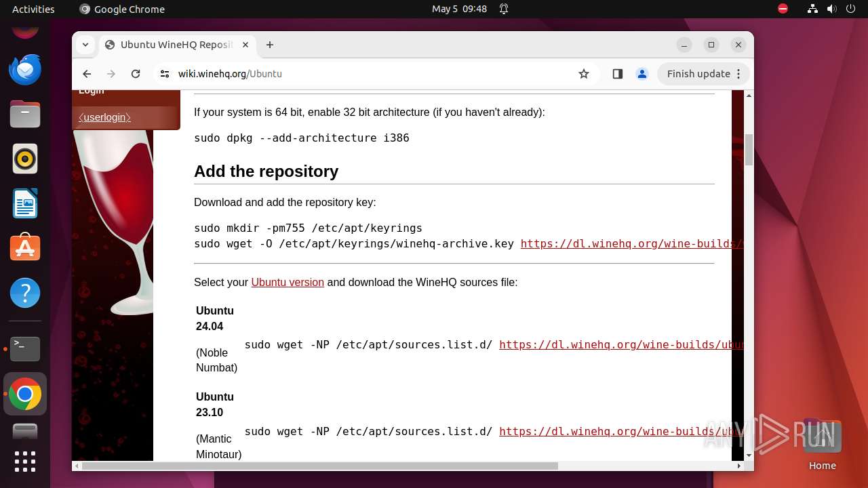Click the scroll-down arrow of vertical scrollbar

(x=749, y=455)
